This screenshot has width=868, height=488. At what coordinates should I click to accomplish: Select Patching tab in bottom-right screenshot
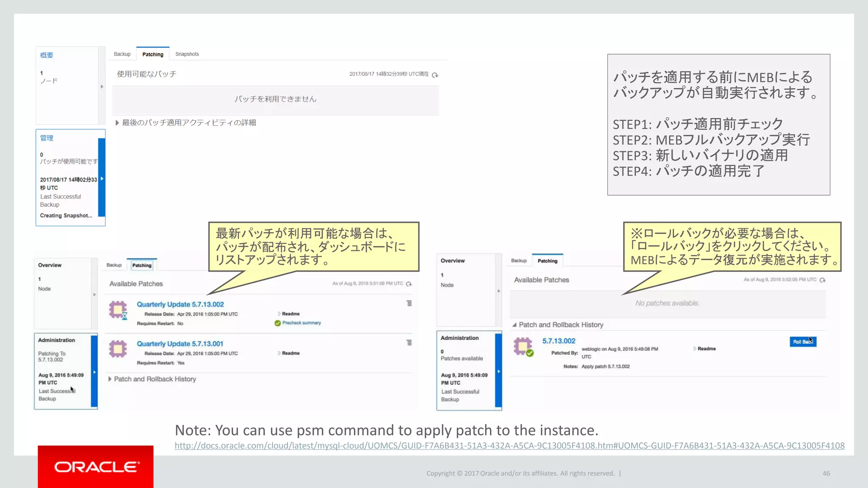point(548,261)
